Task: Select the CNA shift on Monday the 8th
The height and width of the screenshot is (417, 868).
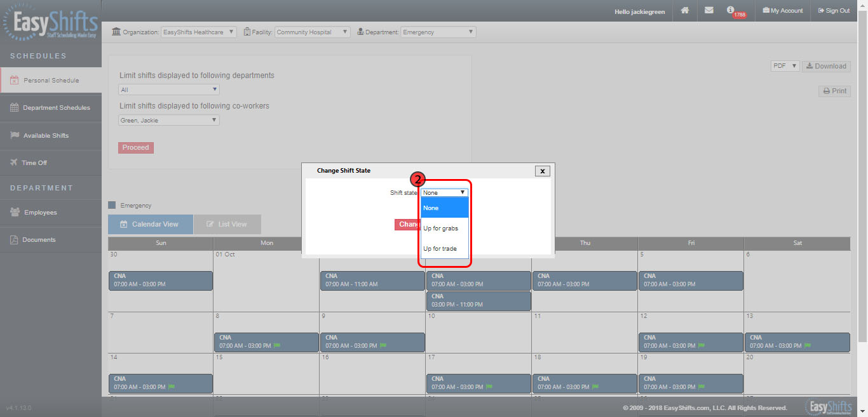Action: 266,343
